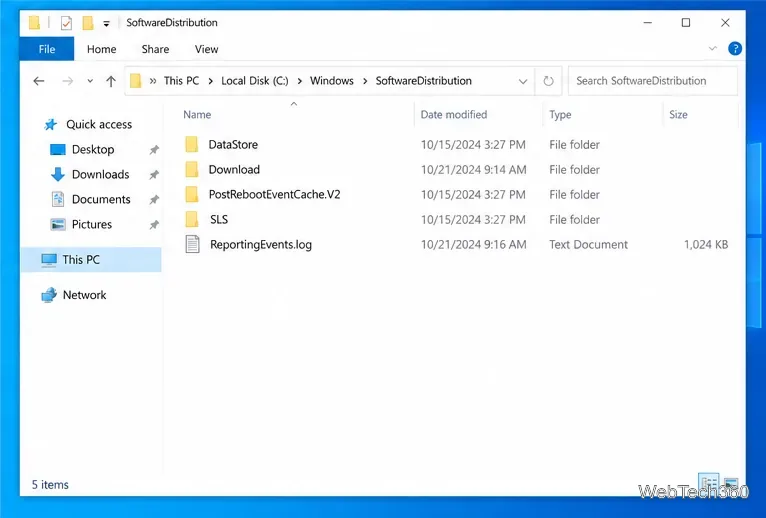Expand the chevron after Windows breadcrumb

coord(365,81)
